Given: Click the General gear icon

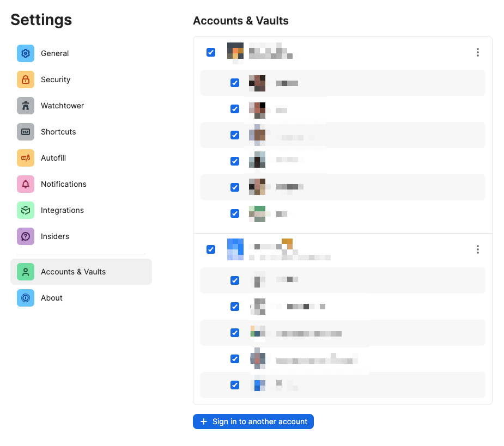Looking at the screenshot, I should [x=26, y=53].
